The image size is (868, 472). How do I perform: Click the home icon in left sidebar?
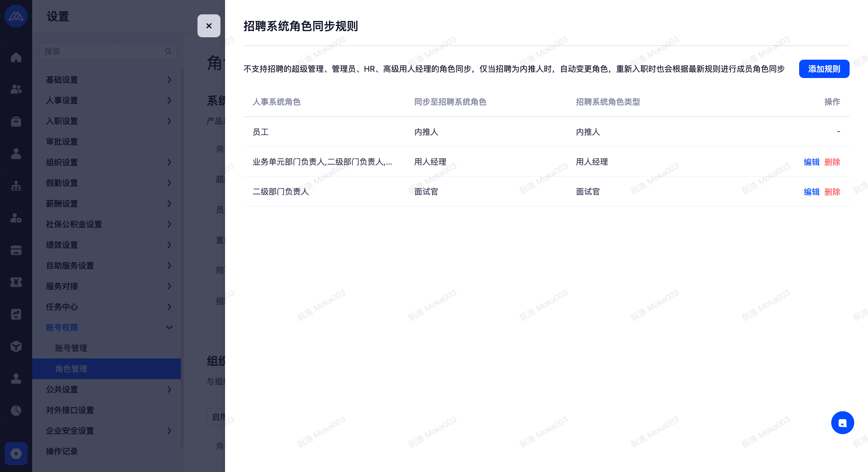click(16, 57)
